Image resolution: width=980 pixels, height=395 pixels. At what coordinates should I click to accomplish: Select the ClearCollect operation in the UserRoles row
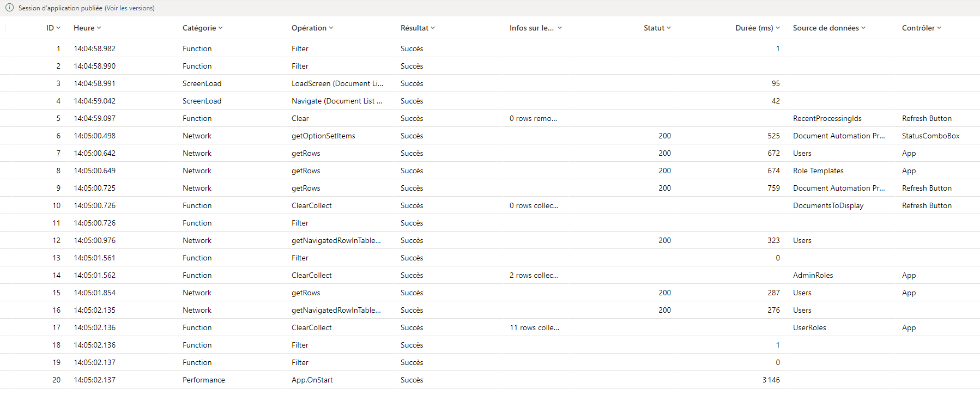click(312, 327)
